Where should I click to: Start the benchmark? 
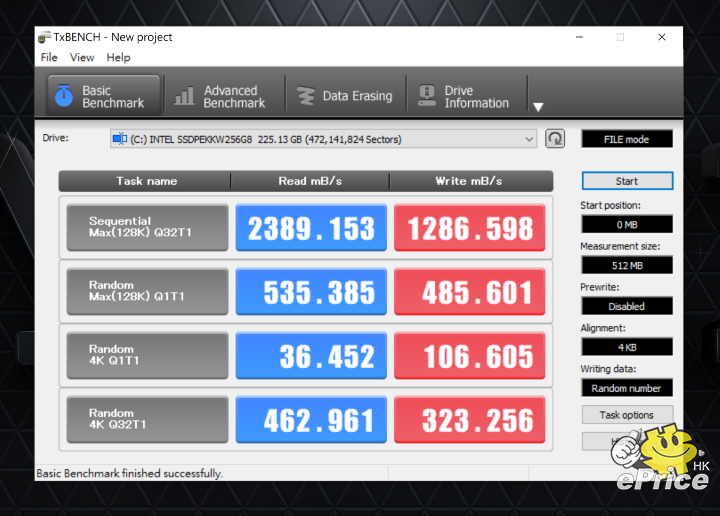tap(627, 181)
